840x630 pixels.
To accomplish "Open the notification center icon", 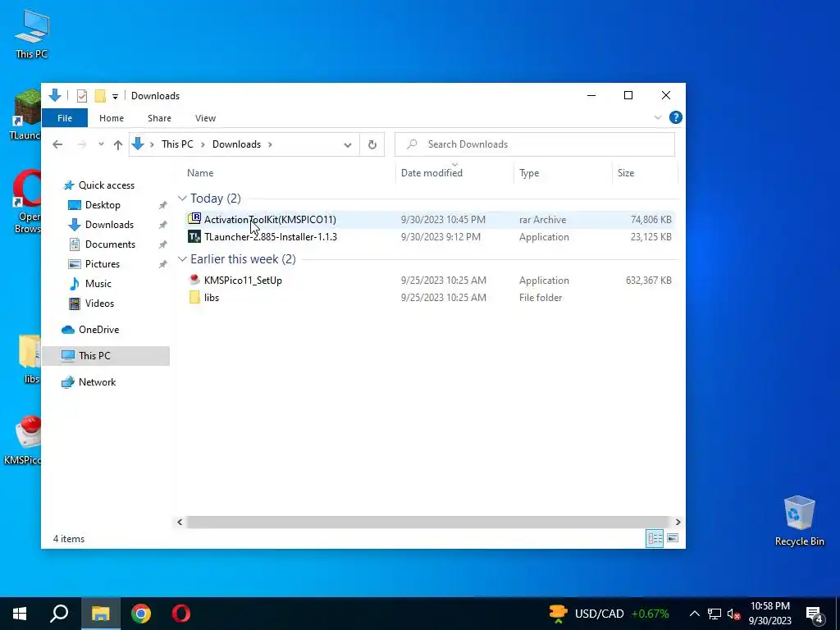I will (x=815, y=614).
